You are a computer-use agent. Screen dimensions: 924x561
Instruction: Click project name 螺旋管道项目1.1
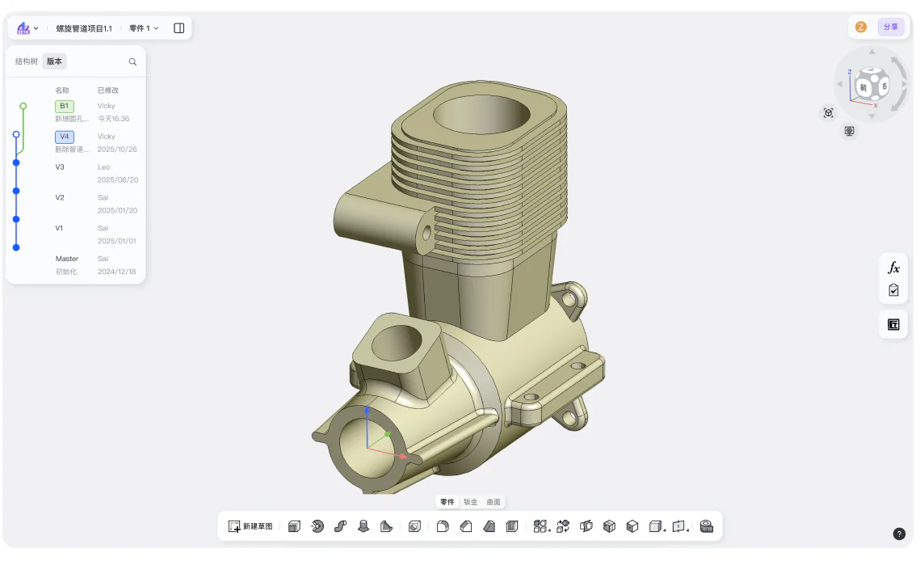(84, 28)
